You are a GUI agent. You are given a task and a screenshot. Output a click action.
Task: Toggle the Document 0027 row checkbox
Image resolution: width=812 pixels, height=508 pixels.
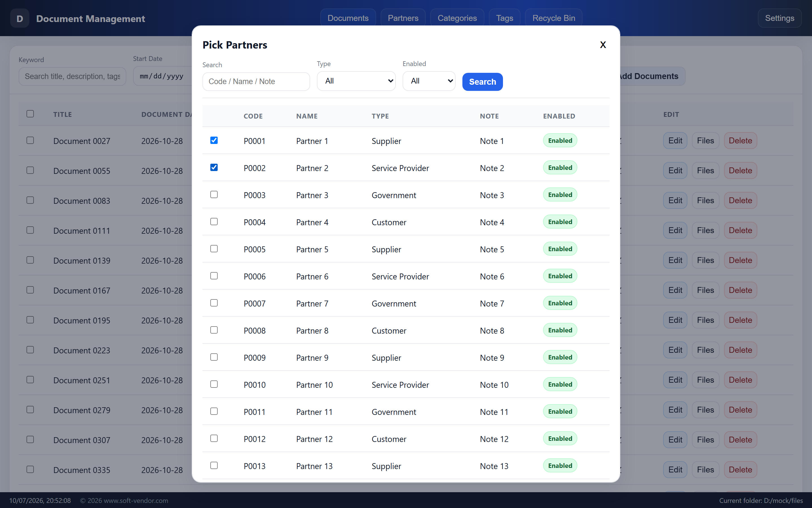[x=30, y=140]
